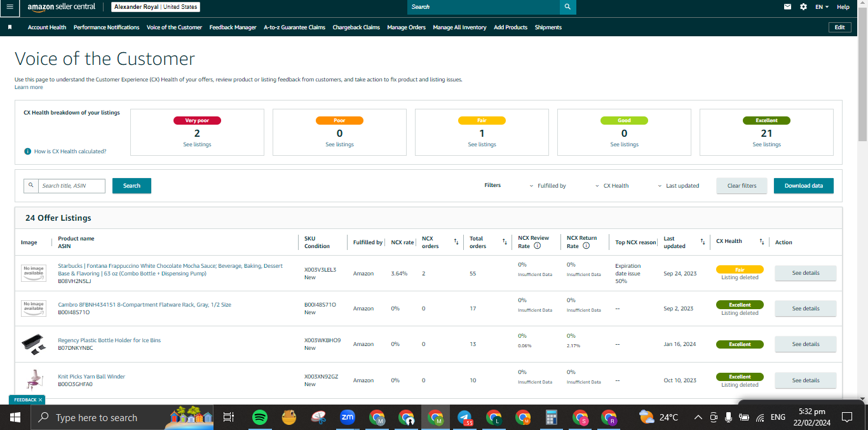This screenshot has width=868, height=430.
Task: Click the NCX Review Rate info icon
Action: pos(537,246)
